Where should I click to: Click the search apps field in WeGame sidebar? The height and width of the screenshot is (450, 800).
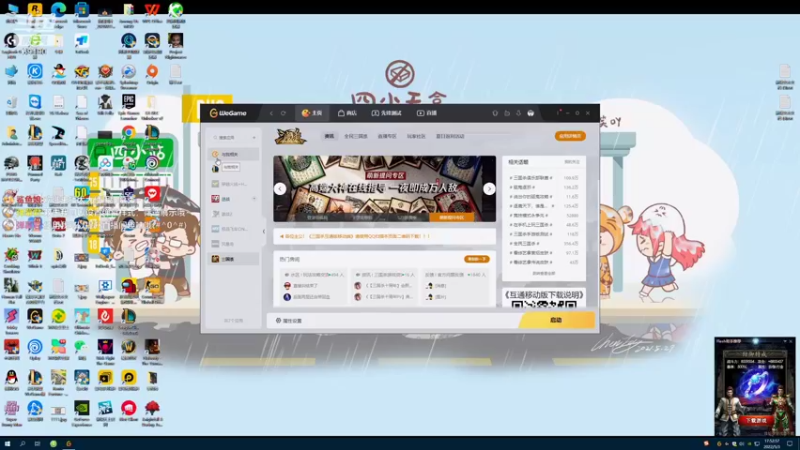point(231,138)
